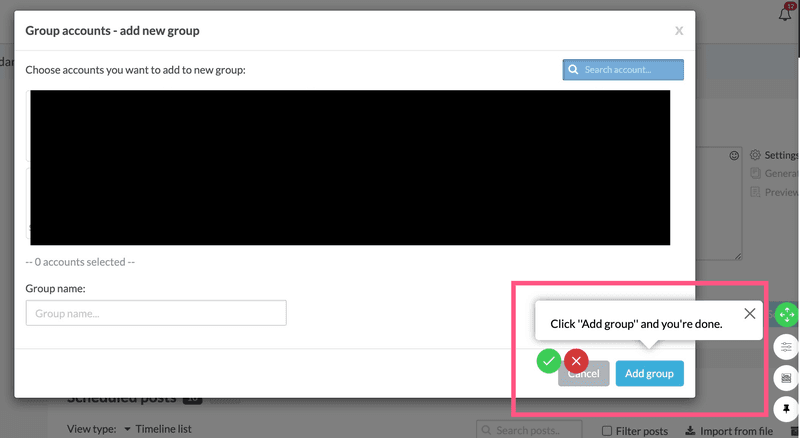Click the round icon above the pin
This screenshot has width=800, height=438.
pyautogui.click(x=786, y=378)
